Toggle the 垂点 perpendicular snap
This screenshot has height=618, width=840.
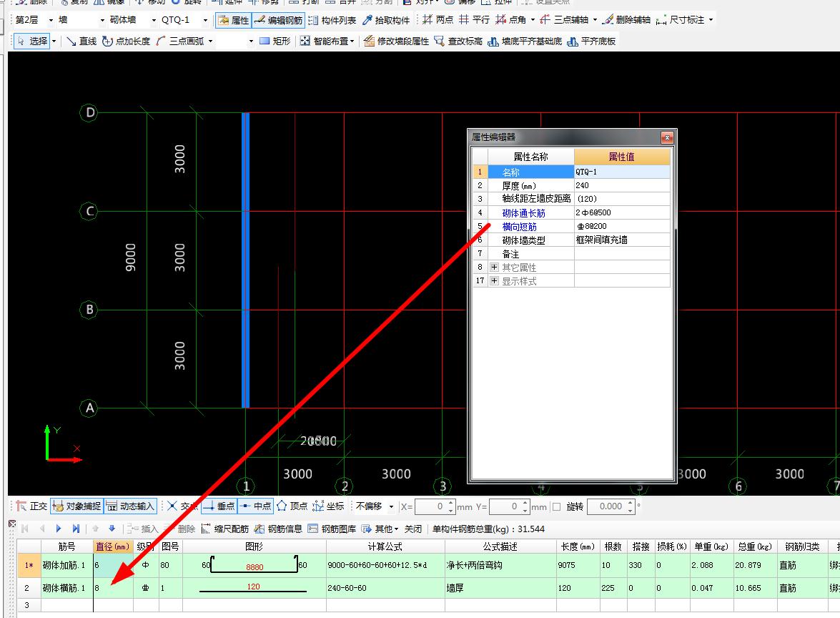pyautogui.click(x=219, y=506)
